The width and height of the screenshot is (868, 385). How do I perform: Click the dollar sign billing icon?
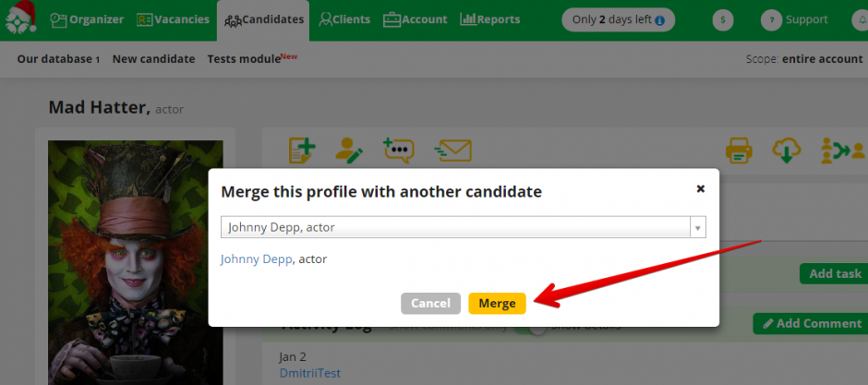(x=725, y=20)
